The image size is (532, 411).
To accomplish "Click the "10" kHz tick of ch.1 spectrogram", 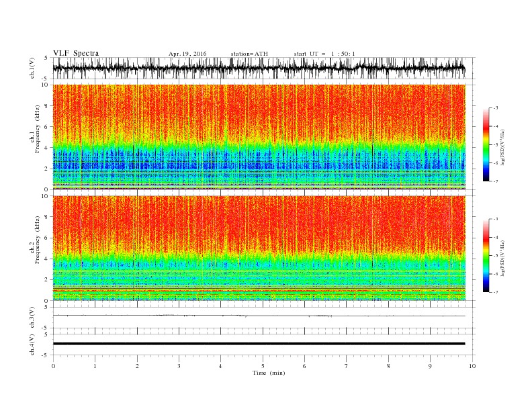I will tap(46, 85).
